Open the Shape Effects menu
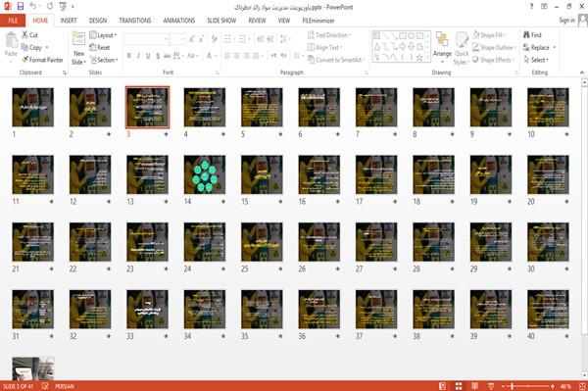The height and width of the screenshot is (391, 588). pyautogui.click(x=493, y=60)
